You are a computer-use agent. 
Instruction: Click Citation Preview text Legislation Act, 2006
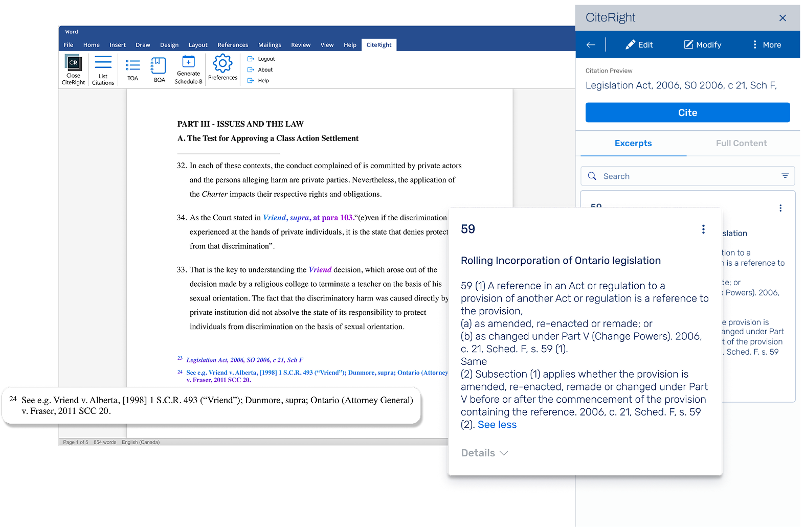[681, 85]
